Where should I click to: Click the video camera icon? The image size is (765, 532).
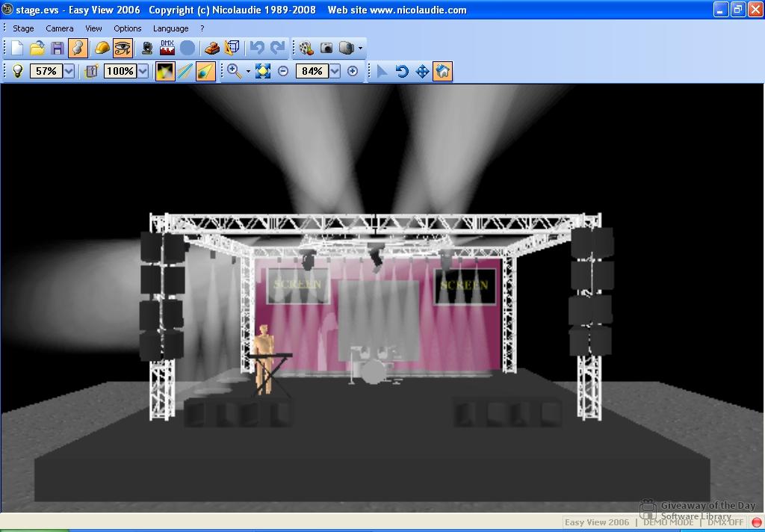[x=347, y=48]
